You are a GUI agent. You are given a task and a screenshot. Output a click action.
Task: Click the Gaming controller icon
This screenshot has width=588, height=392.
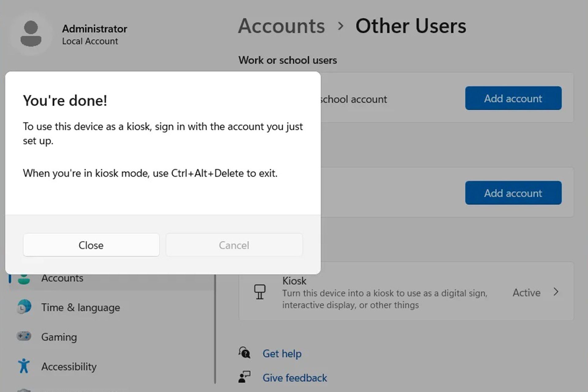tap(24, 336)
